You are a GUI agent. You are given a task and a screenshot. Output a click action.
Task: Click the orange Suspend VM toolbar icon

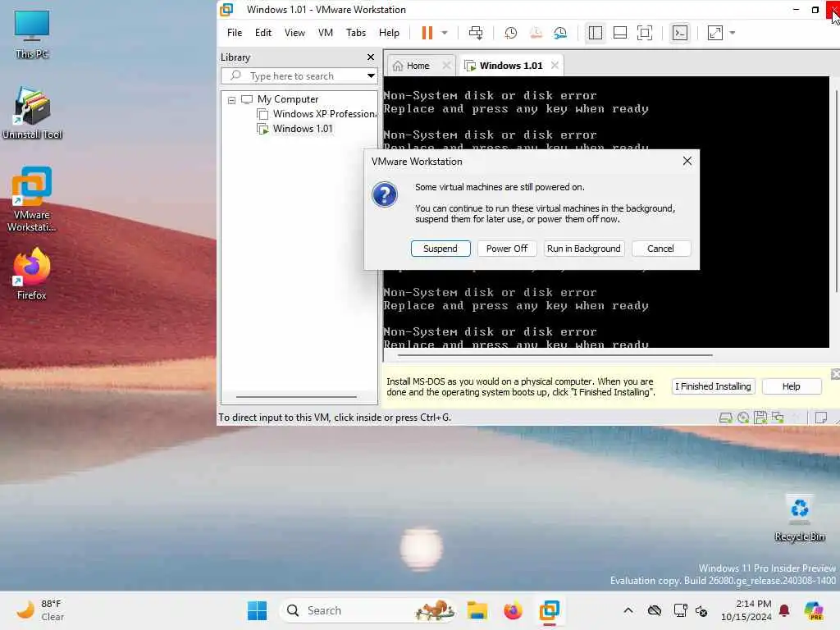pos(427,33)
